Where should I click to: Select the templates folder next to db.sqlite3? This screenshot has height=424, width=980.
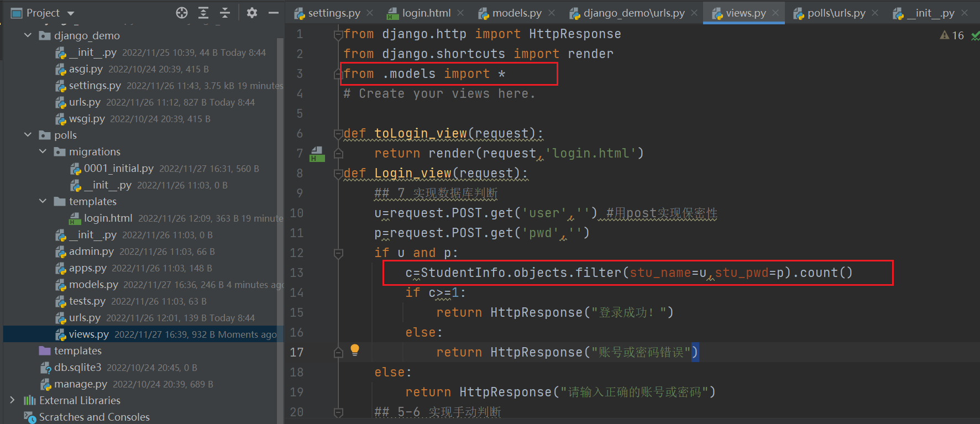[77, 351]
